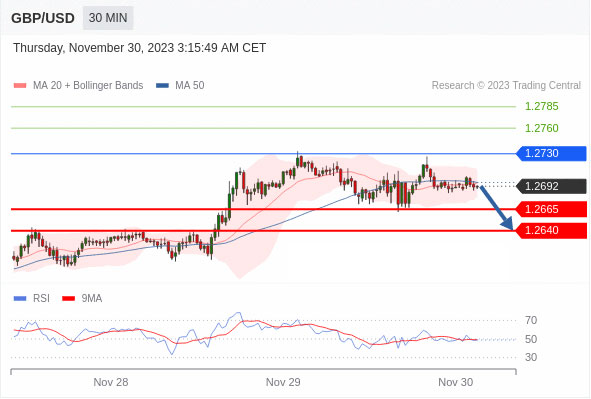591x399 pixels.
Task: Toggle the 9MA legend item
Action: tap(82, 298)
